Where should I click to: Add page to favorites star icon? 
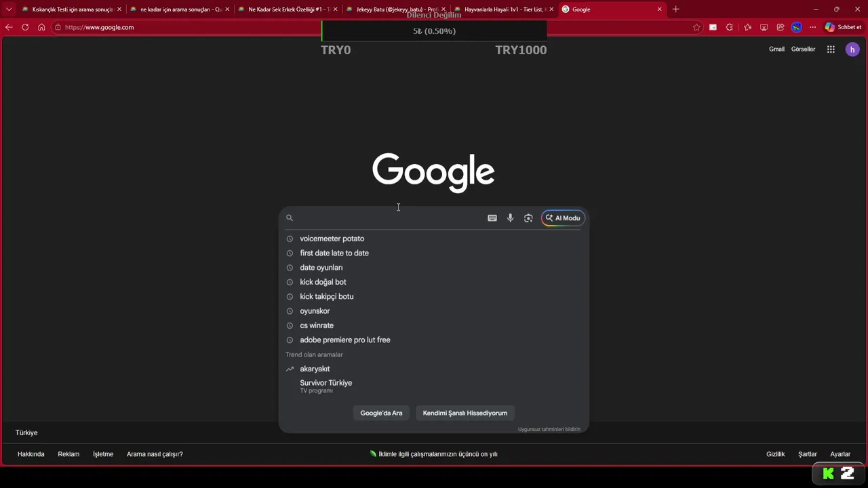pos(696,27)
